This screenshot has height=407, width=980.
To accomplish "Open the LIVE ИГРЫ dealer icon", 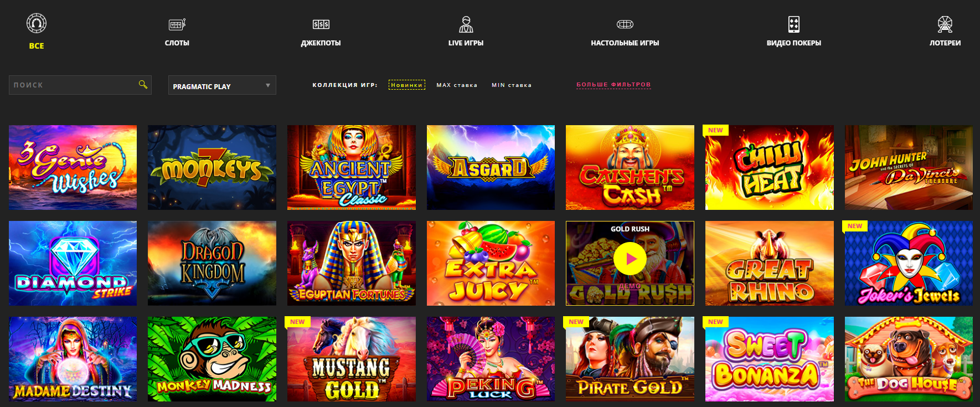I will 466,24.
